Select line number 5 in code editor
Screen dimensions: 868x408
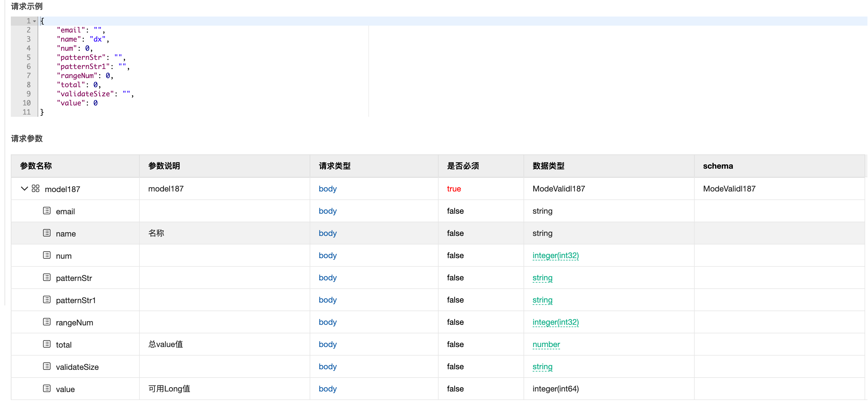click(x=28, y=57)
